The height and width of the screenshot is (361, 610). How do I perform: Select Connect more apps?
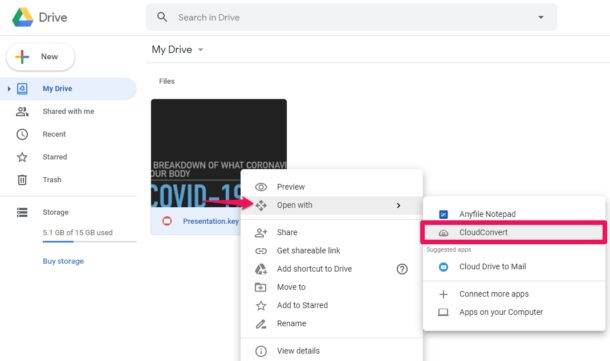tap(514, 294)
